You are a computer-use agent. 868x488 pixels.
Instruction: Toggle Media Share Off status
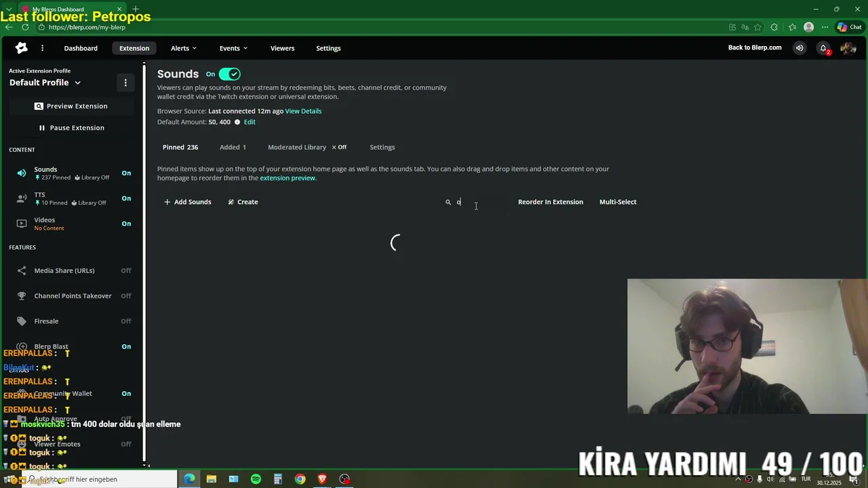coord(126,270)
